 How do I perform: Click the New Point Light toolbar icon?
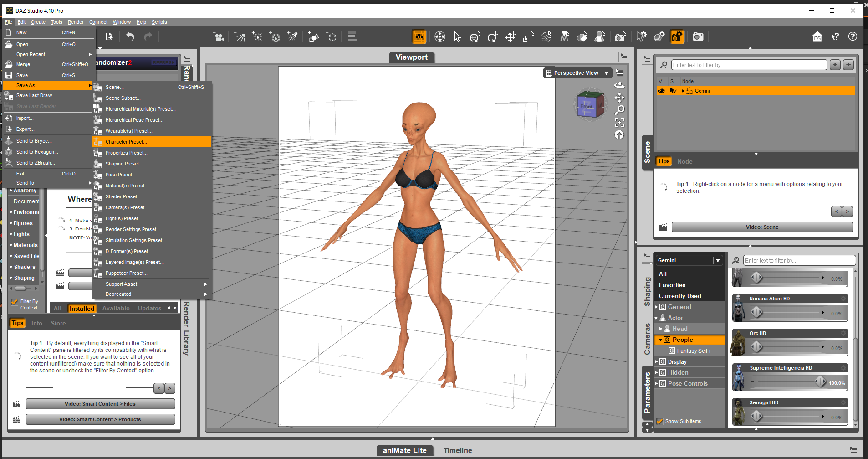pyautogui.click(x=257, y=37)
